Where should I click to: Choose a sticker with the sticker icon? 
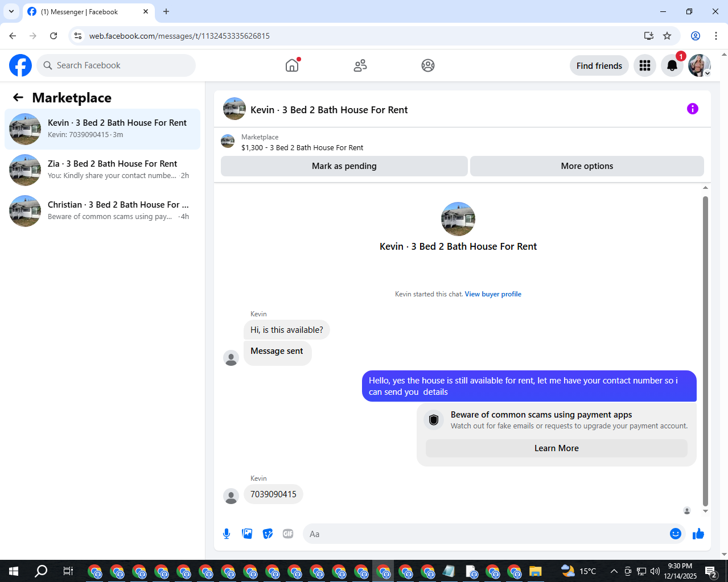coord(268,534)
